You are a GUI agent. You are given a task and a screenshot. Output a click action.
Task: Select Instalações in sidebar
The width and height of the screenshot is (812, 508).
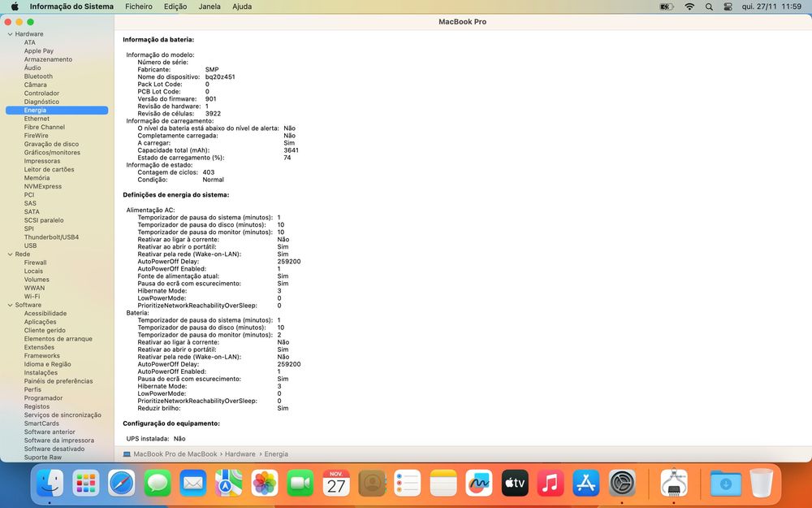tap(41, 373)
